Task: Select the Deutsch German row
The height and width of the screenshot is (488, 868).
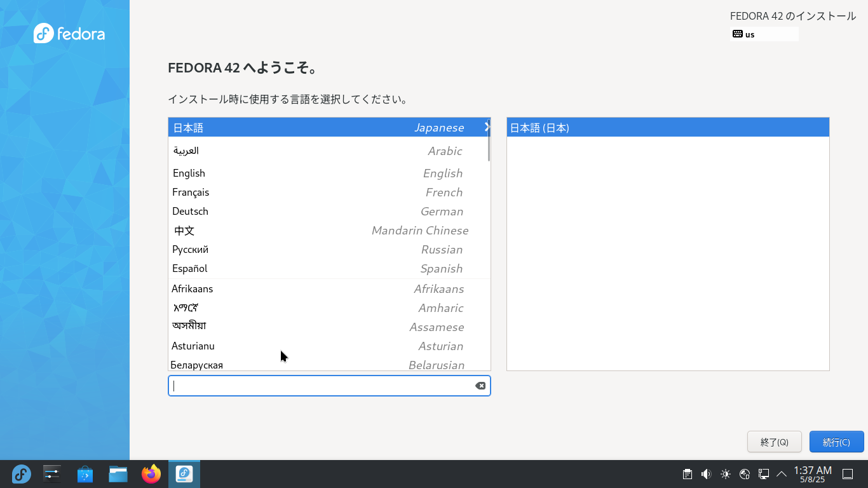Action: tap(329, 211)
